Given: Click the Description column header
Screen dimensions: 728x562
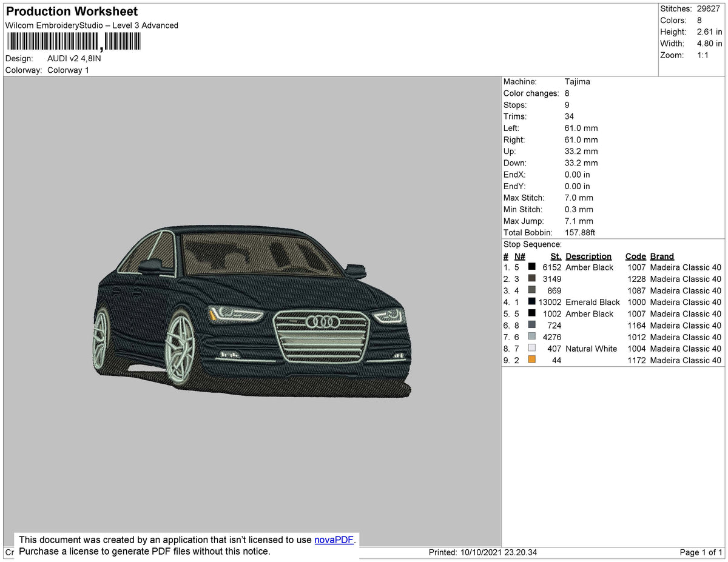Looking at the screenshot, I should (x=588, y=256).
